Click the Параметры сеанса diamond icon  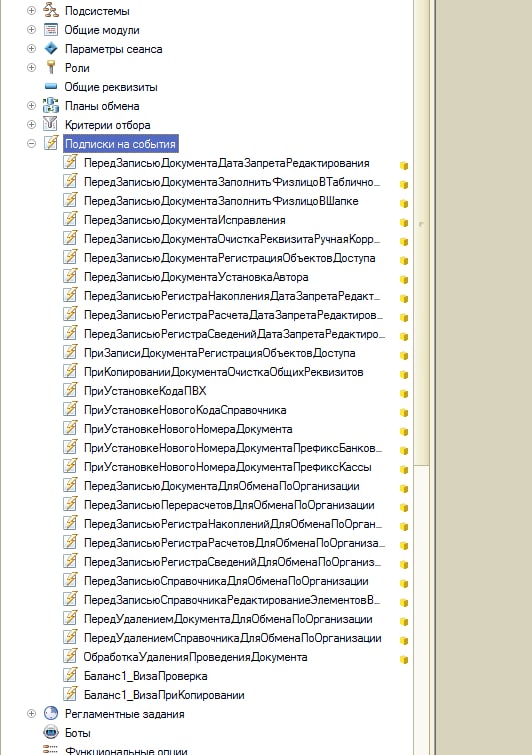coord(51,48)
